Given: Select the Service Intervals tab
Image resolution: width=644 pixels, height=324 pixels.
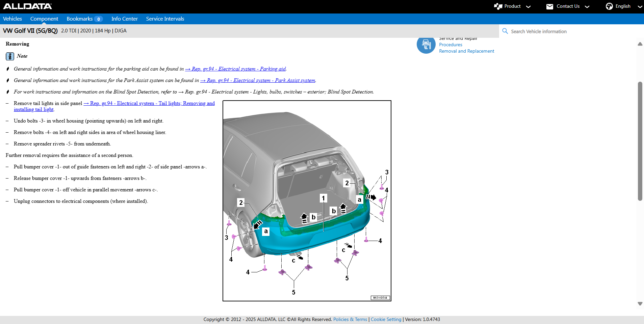Looking at the screenshot, I should click(165, 19).
